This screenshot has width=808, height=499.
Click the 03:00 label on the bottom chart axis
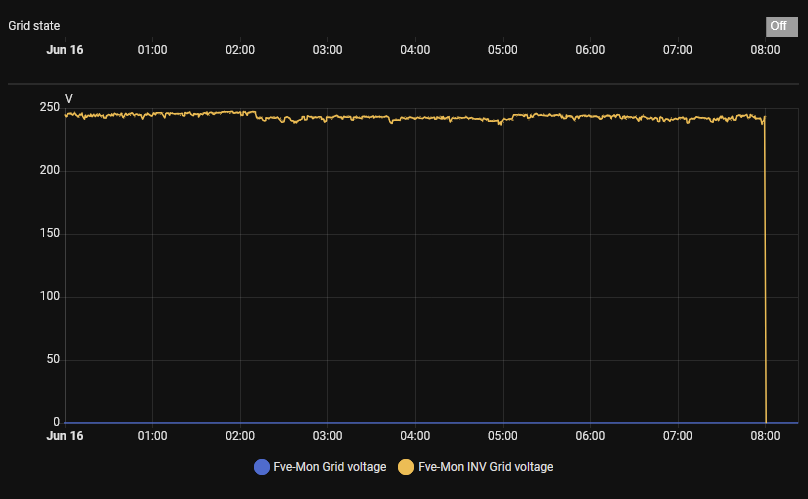point(327,436)
